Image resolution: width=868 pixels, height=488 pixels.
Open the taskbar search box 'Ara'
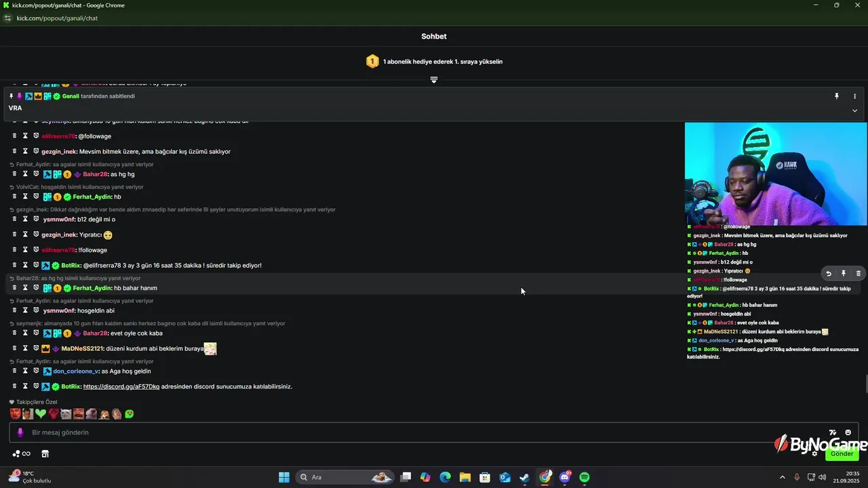[346, 477]
